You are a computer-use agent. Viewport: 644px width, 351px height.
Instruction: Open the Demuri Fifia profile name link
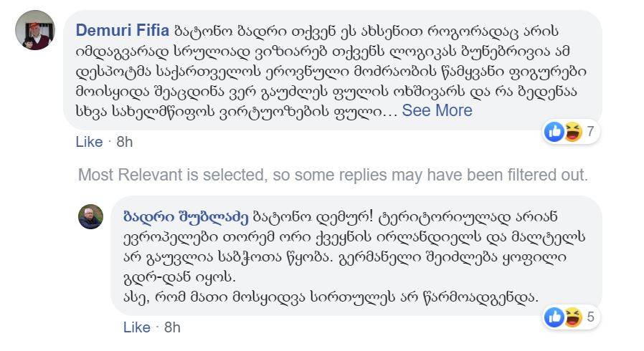tap(123, 31)
